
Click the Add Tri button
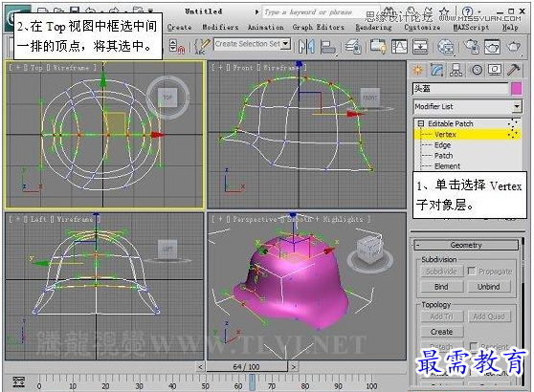tap(441, 316)
